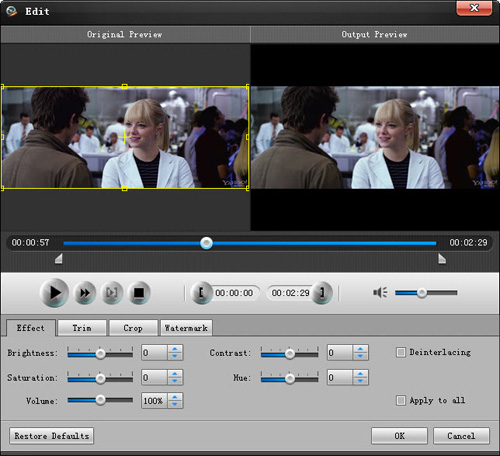Image resolution: width=500 pixels, height=456 pixels.
Task: Confirm changes with OK button
Action: pos(399,436)
